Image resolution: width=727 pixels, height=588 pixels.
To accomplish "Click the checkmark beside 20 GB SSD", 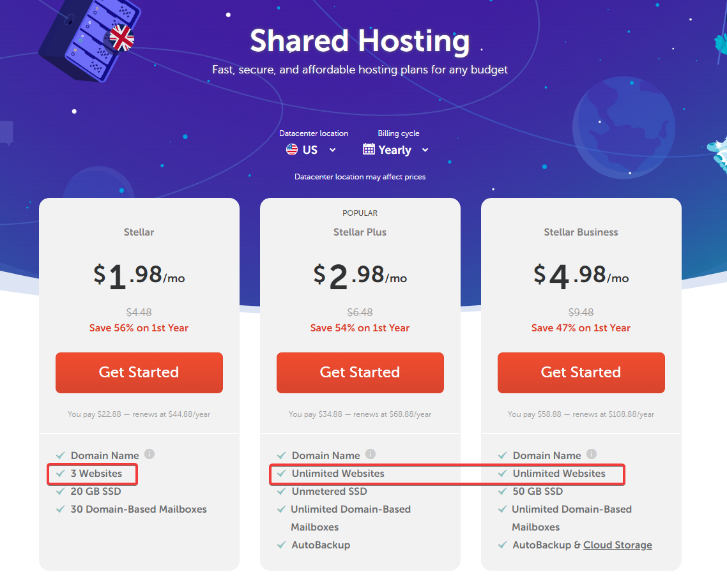I will click(x=60, y=491).
